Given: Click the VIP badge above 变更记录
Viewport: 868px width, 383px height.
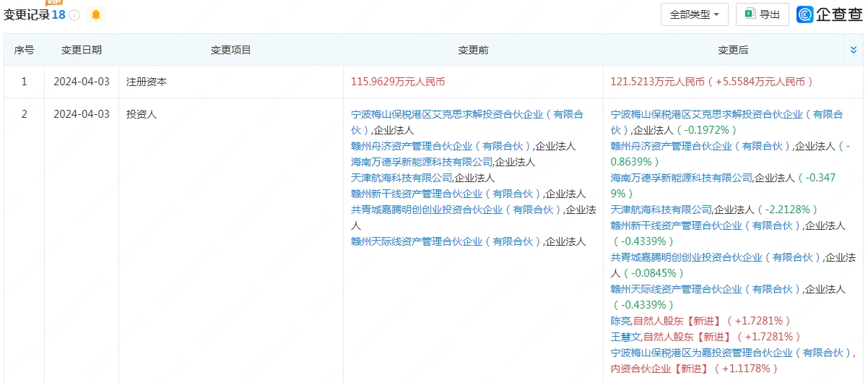Looking at the screenshot, I should point(54,2).
